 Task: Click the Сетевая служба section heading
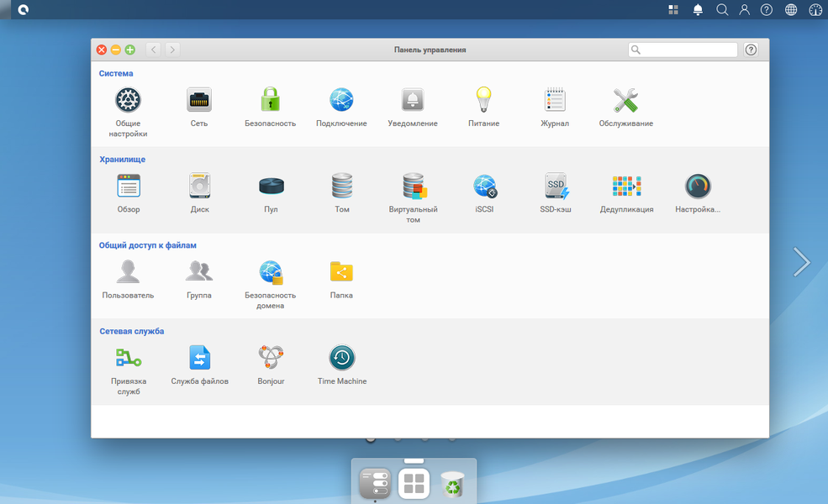pyautogui.click(x=131, y=332)
